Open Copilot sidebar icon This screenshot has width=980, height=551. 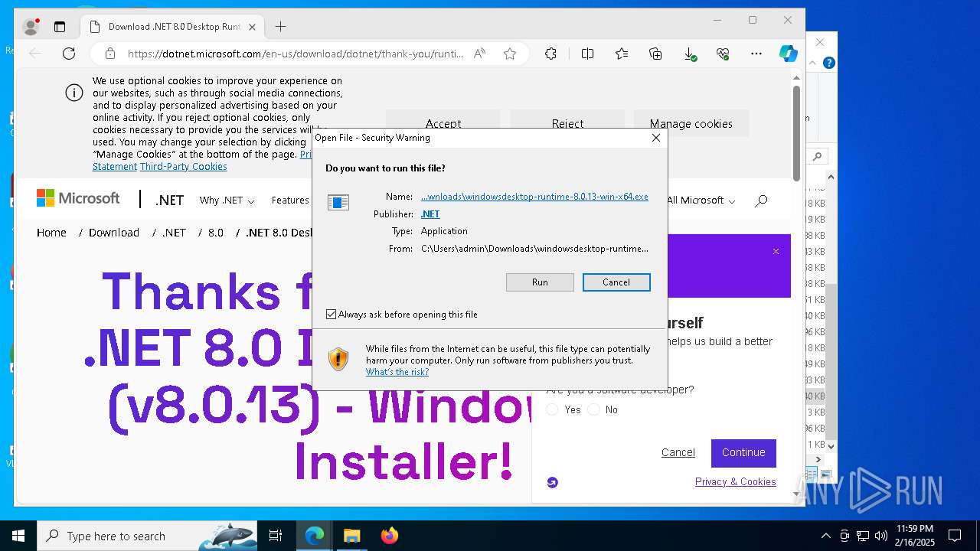[x=788, y=54]
